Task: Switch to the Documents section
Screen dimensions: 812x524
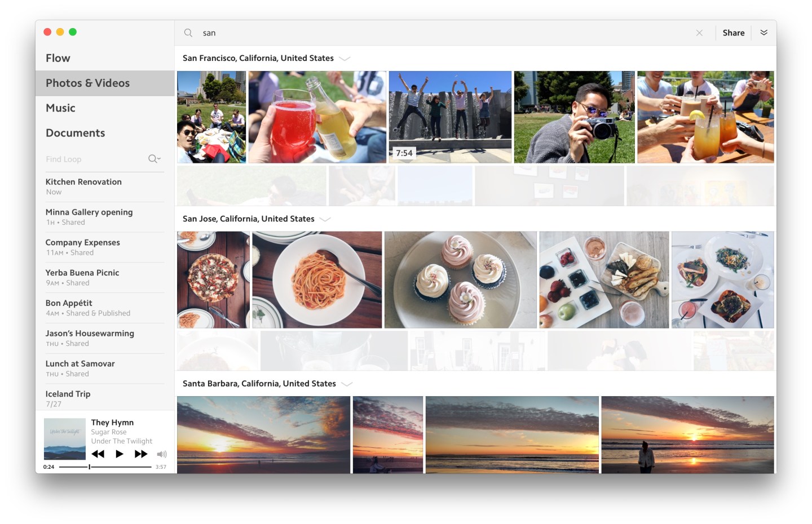Action: tap(75, 133)
